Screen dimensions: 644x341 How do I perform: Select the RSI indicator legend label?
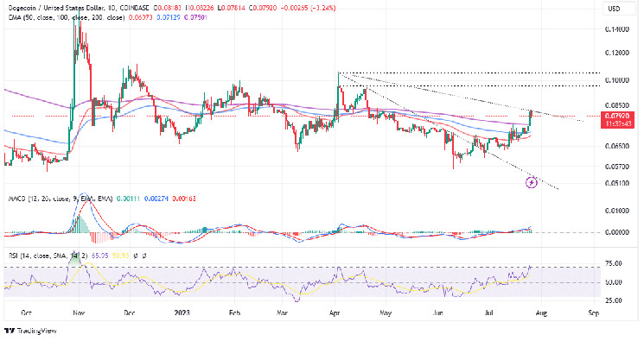pos(48,256)
